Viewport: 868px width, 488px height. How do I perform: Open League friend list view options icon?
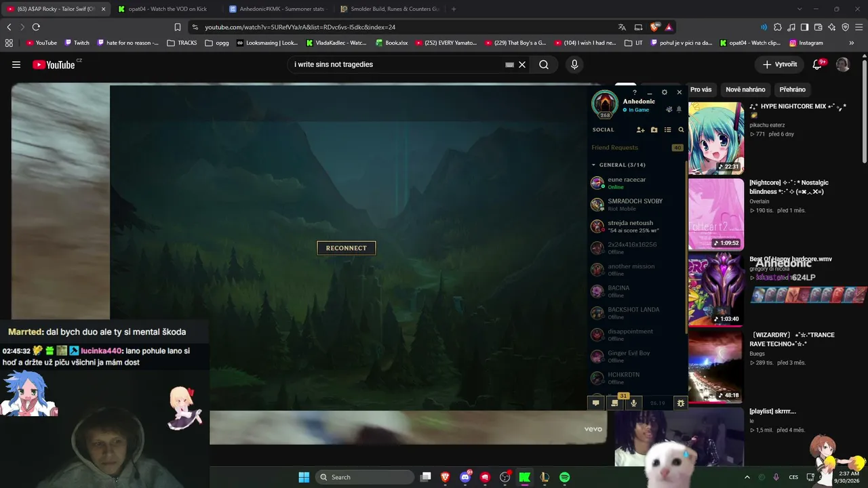click(x=667, y=129)
